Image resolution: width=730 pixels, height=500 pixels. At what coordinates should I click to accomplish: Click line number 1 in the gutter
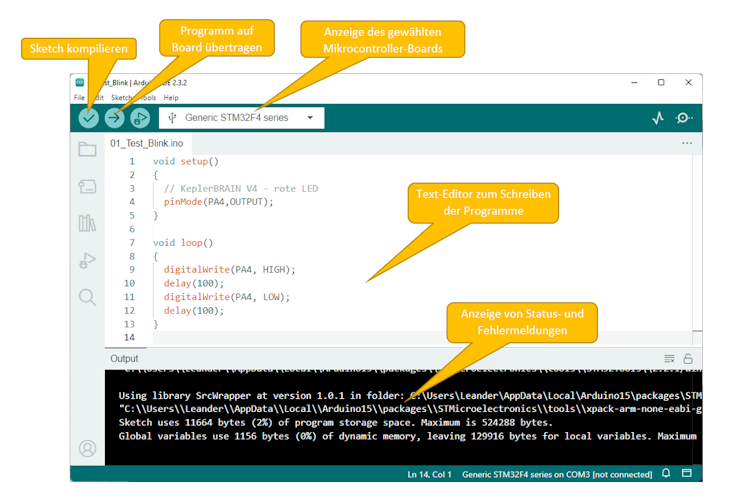coord(132,162)
